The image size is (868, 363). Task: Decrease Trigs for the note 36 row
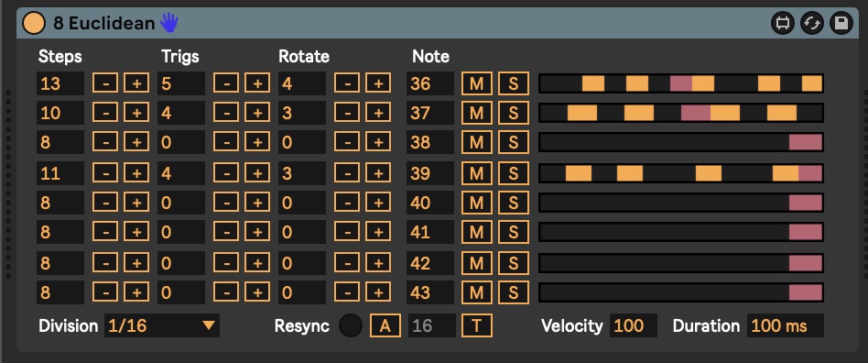click(226, 83)
